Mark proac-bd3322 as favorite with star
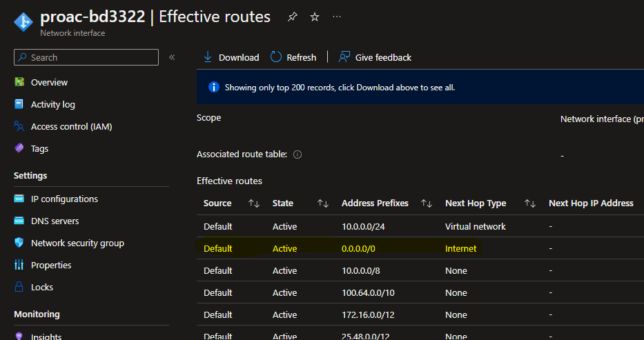644x340 pixels. coord(315,17)
